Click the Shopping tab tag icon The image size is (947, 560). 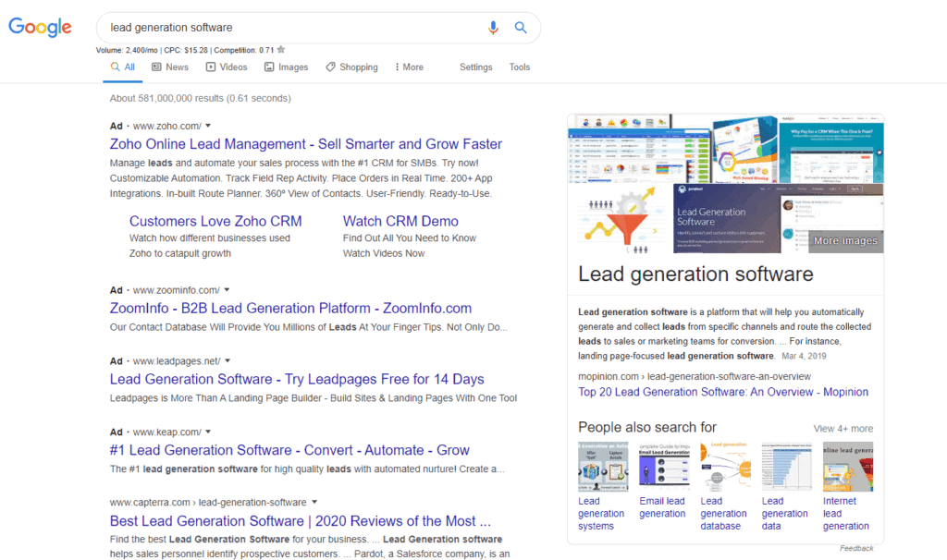click(x=330, y=67)
